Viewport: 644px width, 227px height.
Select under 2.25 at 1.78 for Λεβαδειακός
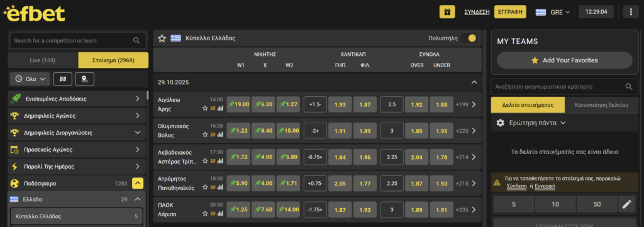tap(441, 157)
